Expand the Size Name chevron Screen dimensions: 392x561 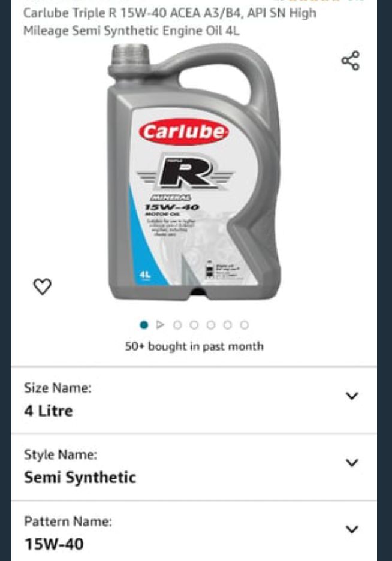[x=352, y=396]
